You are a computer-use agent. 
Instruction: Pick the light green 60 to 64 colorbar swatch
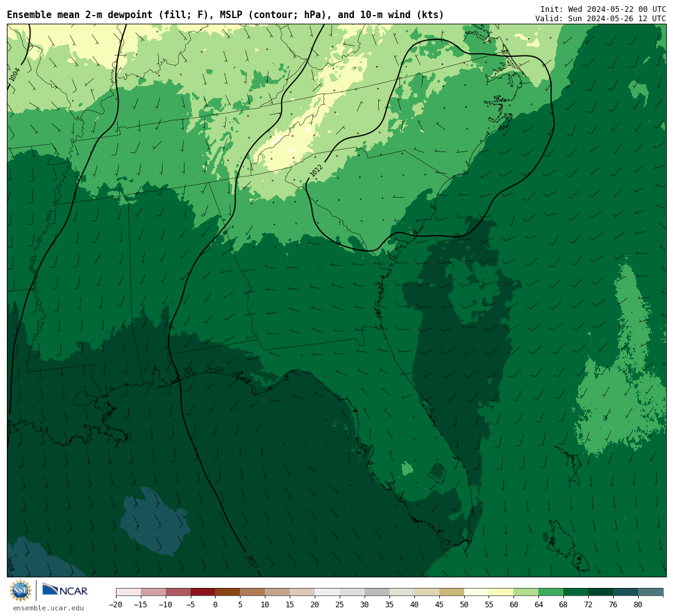click(x=527, y=592)
